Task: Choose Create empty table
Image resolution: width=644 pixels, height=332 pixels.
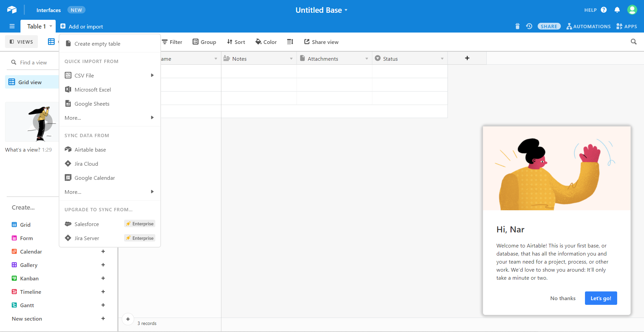Action: [x=110, y=44]
